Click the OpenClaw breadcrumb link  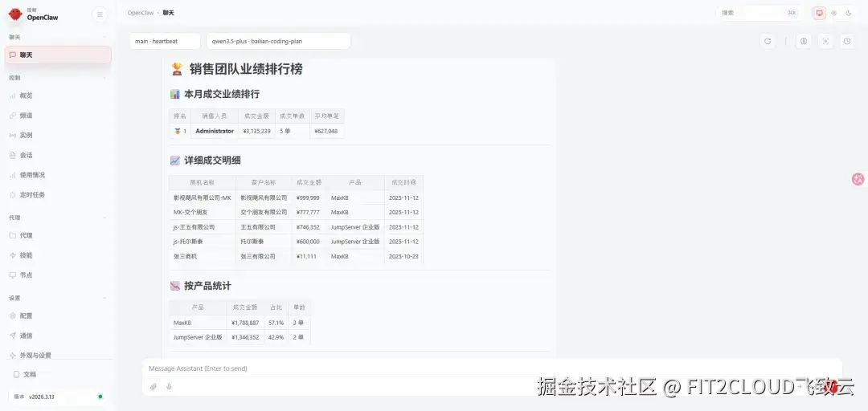(x=141, y=13)
